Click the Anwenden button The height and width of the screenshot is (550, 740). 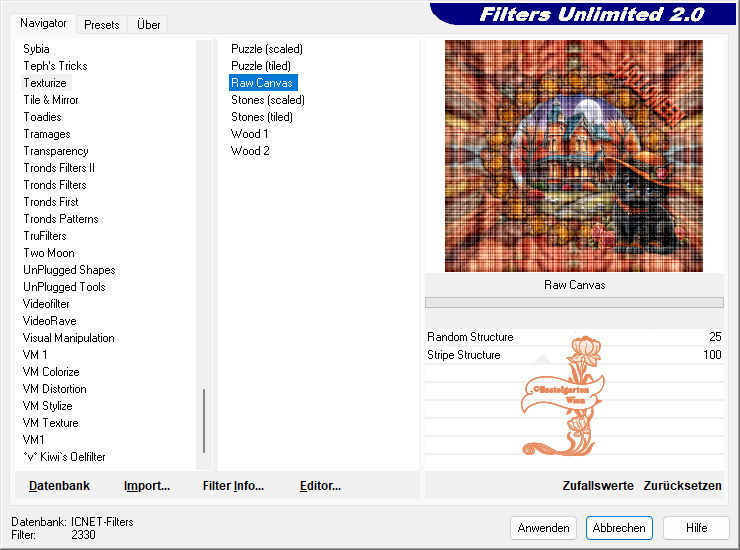(544, 528)
